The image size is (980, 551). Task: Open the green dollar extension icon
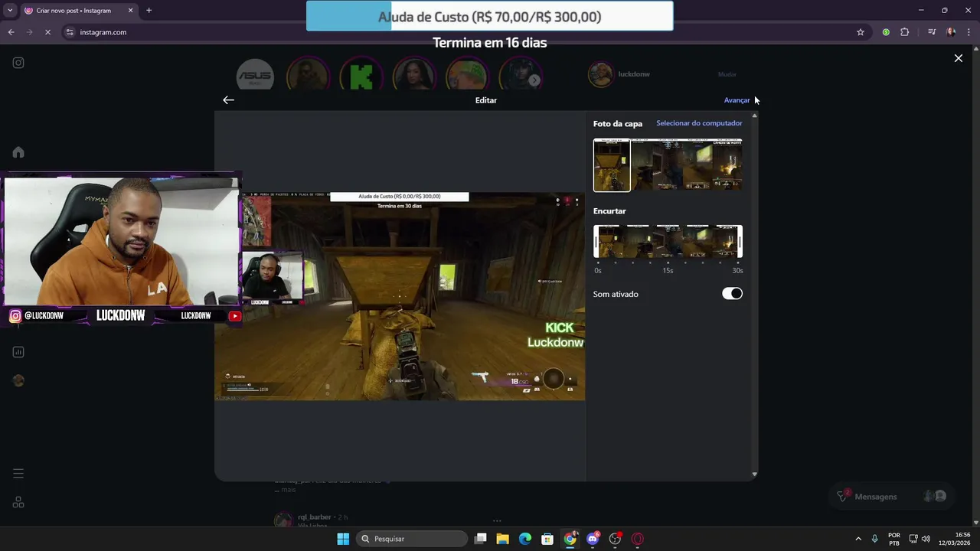tap(886, 32)
